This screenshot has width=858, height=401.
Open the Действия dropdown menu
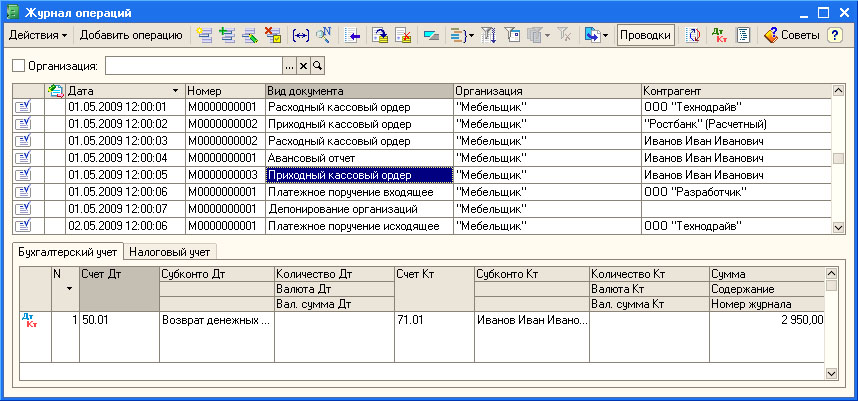click(x=38, y=36)
